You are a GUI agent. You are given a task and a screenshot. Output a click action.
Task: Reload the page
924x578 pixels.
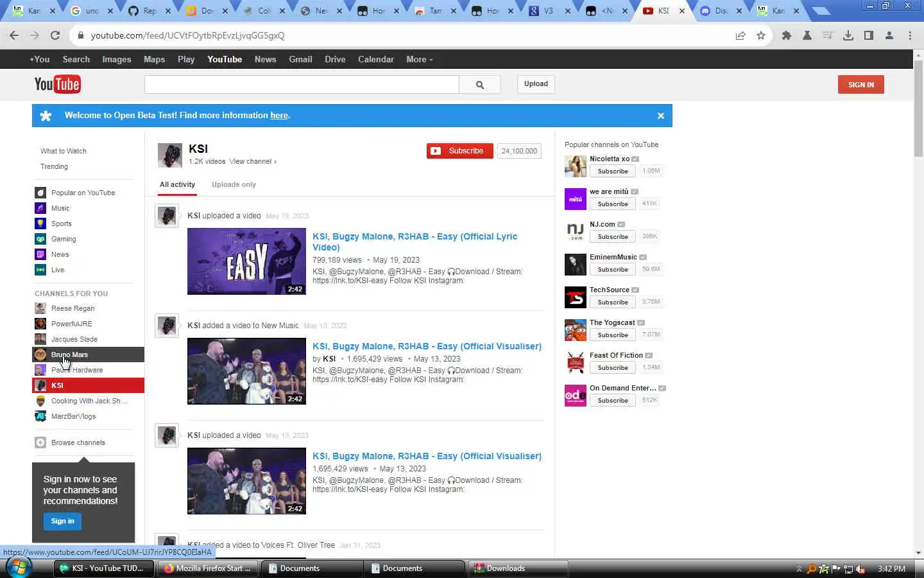55,35
